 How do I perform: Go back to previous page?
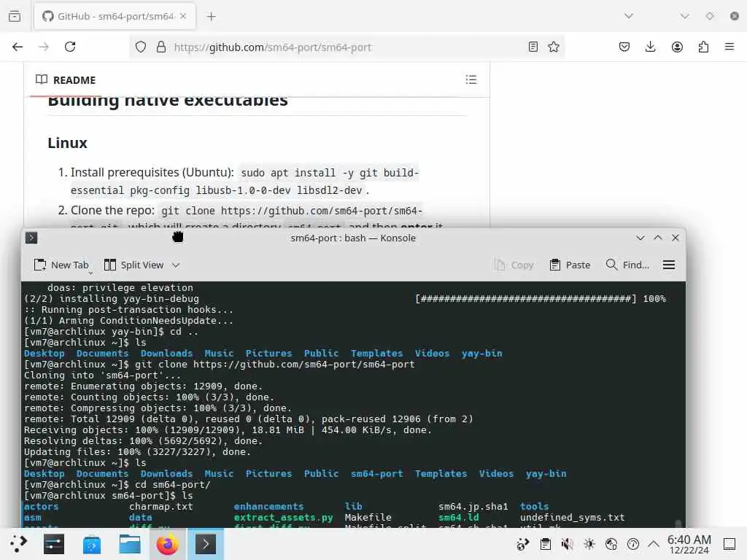click(18, 47)
